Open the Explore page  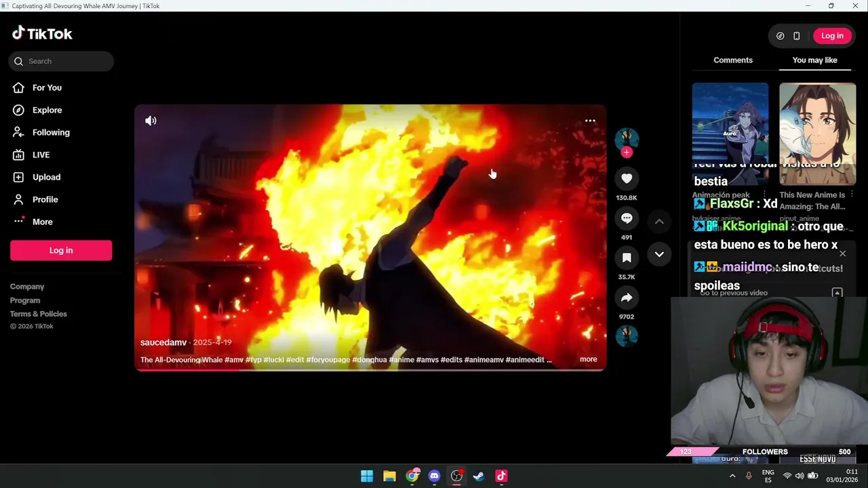coord(47,110)
